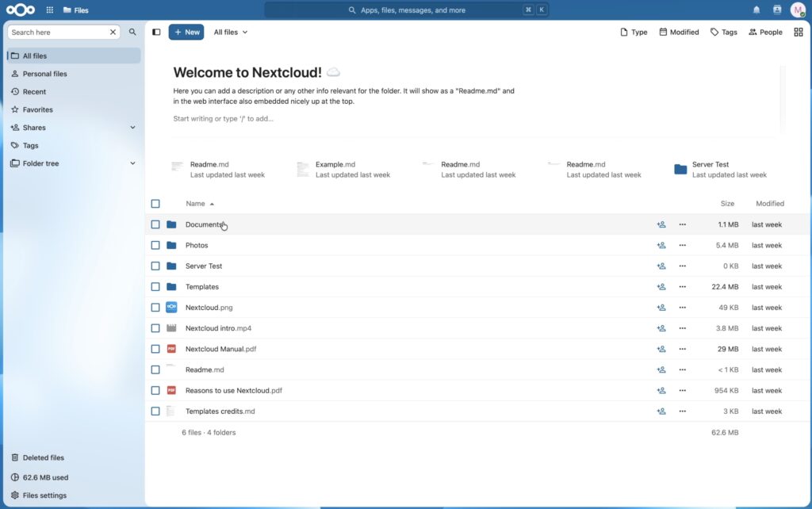This screenshot has width=812, height=509.
Task: Expand the Folder tree chevron
Action: [x=132, y=163]
